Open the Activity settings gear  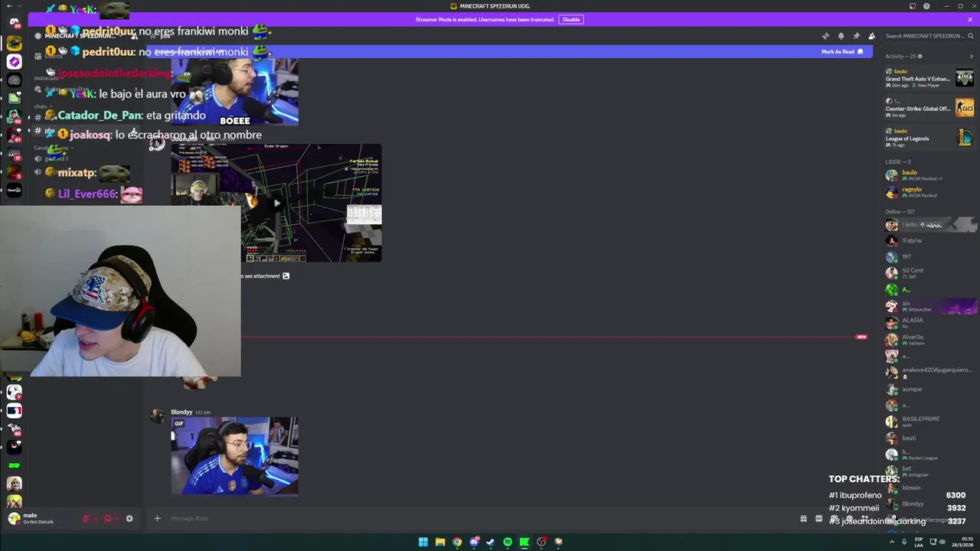click(920, 56)
